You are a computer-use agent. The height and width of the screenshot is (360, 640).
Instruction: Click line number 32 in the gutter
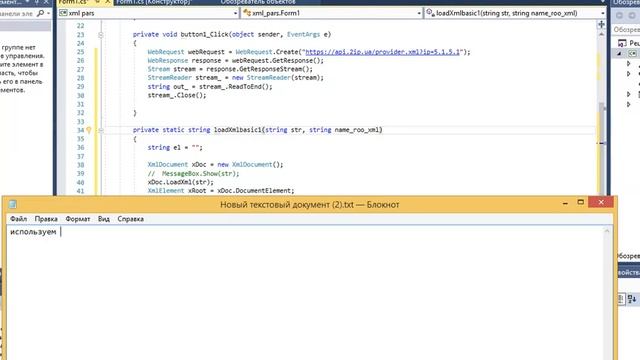(80, 113)
